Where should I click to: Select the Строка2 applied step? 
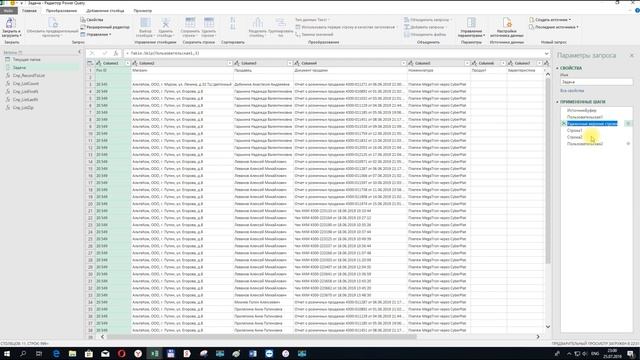[x=575, y=137]
